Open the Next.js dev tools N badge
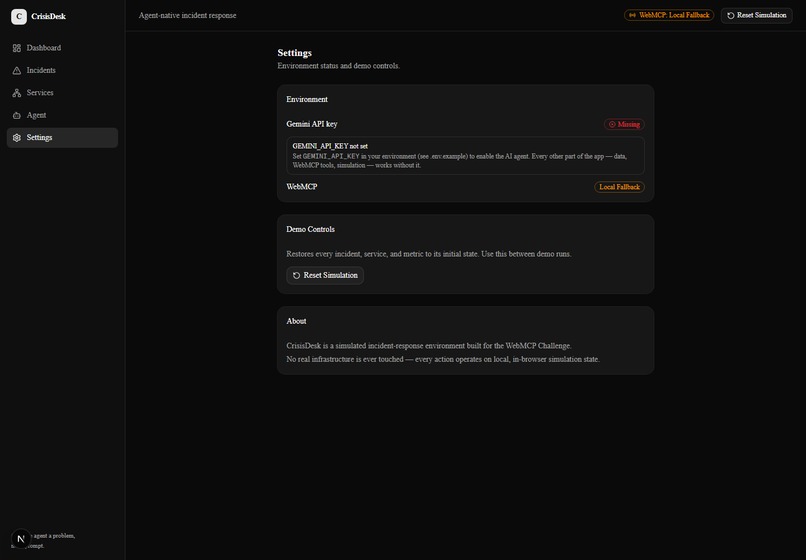Screen dimensions: 806x560 21,539
